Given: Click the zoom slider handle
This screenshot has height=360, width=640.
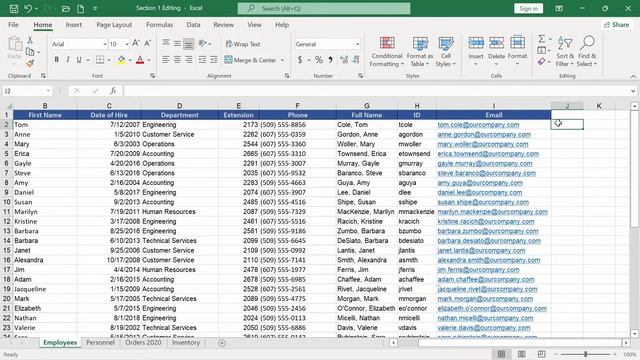Looking at the screenshot, I should [x=585, y=354].
